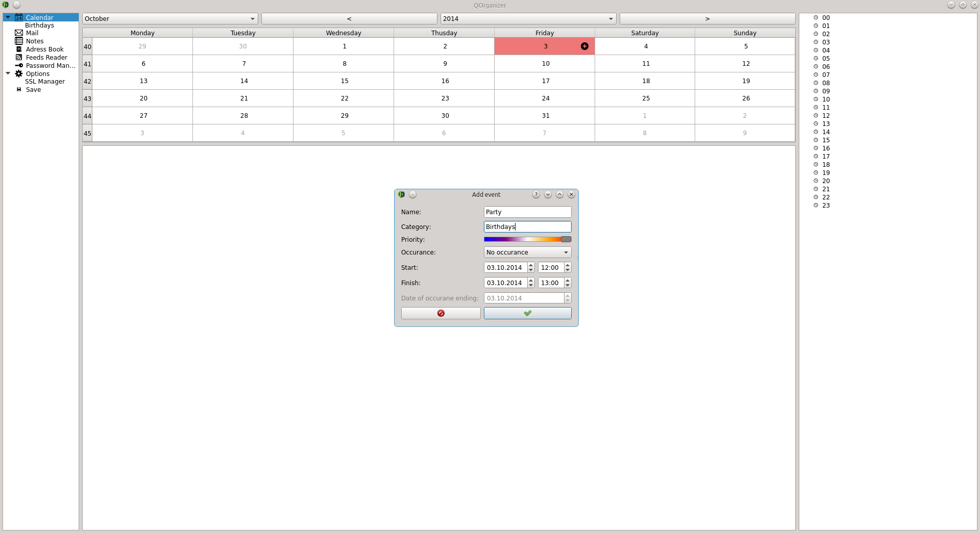Viewport: 980px width, 533px height.
Task: Click the Save floppy icon in sidebar
Action: (19, 90)
